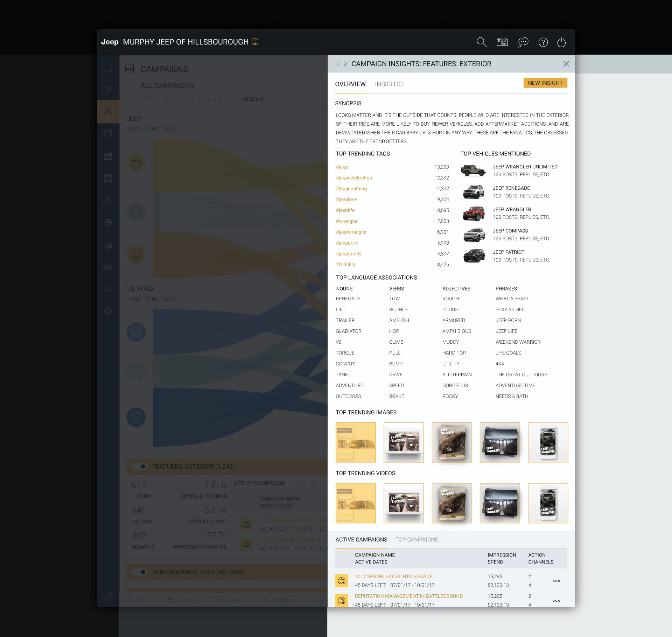672x637 pixels.
Task: Open Reputation Management in Battleground campaign
Action: point(409,596)
